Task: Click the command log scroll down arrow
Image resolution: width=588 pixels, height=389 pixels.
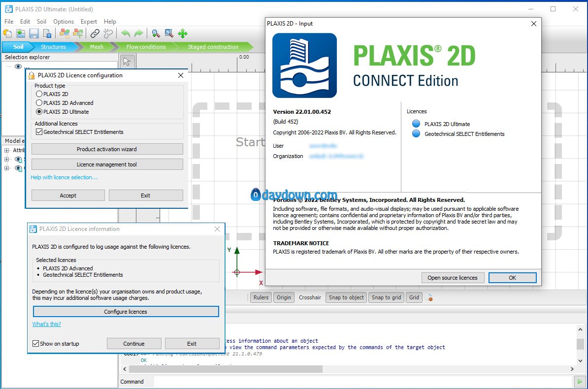Action: (580, 361)
